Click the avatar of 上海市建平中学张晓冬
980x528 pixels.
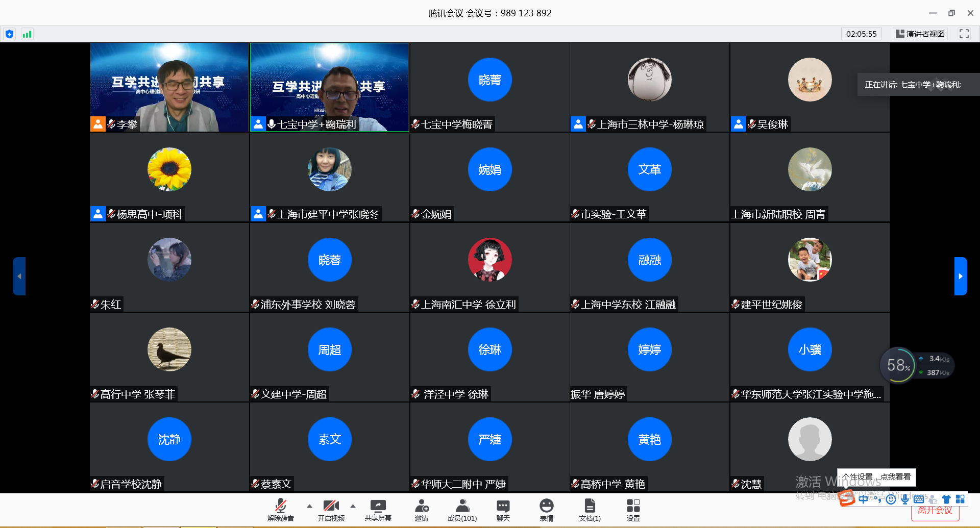coord(330,169)
